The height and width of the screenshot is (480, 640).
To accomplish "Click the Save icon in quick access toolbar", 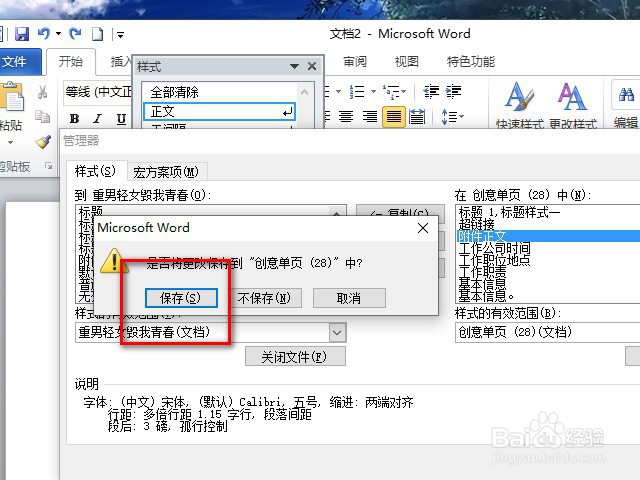I will pyautogui.click(x=22, y=34).
